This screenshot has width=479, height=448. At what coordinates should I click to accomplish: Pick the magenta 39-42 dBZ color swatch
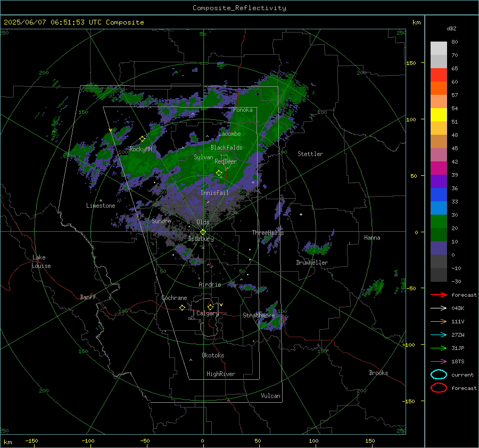(x=439, y=168)
